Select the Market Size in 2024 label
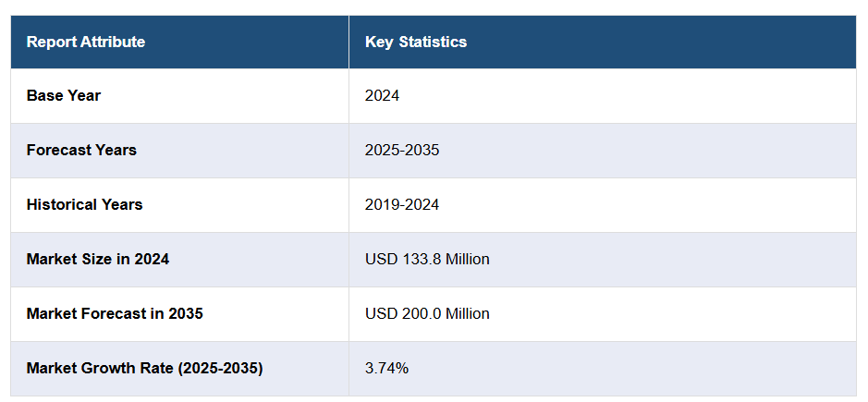 click(x=98, y=259)
